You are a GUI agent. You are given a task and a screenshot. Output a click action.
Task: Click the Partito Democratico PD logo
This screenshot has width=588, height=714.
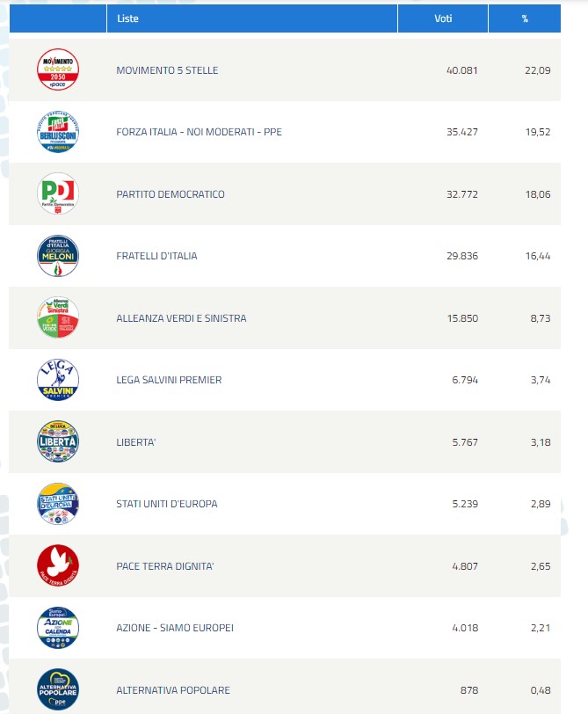[x=58, y=193]
